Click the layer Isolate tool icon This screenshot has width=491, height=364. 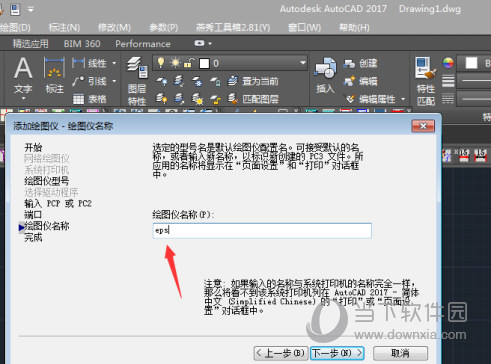(179, 81)
